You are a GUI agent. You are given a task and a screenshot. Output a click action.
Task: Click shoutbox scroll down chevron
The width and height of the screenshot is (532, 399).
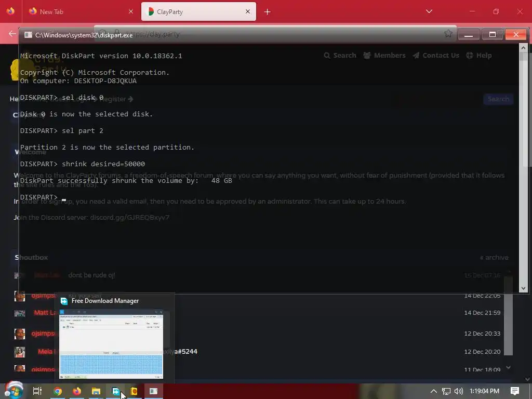(508, 367)
